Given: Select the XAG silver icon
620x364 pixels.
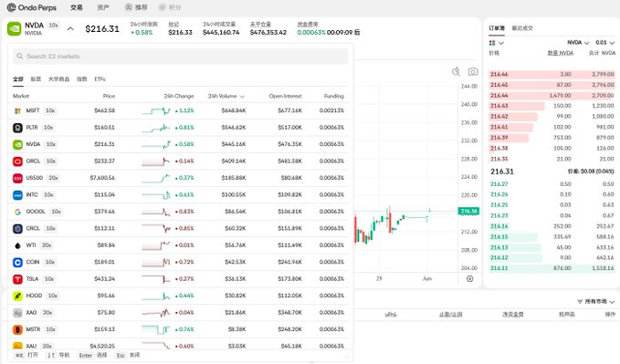Looking at the screenshot, I should (x=17, y=313).
